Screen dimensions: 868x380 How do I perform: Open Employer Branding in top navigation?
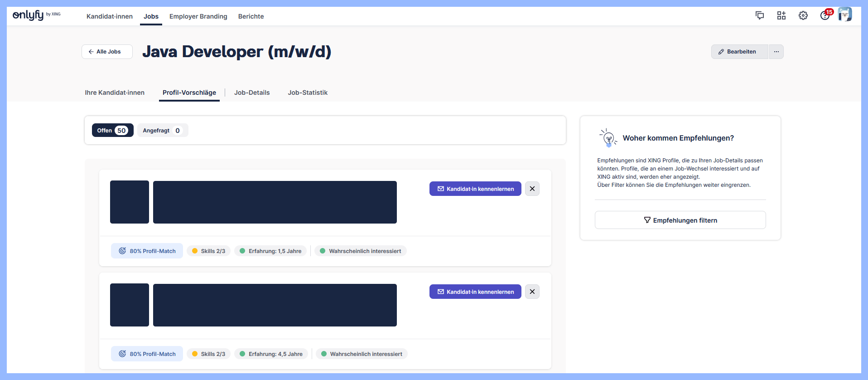pos(198,16)
